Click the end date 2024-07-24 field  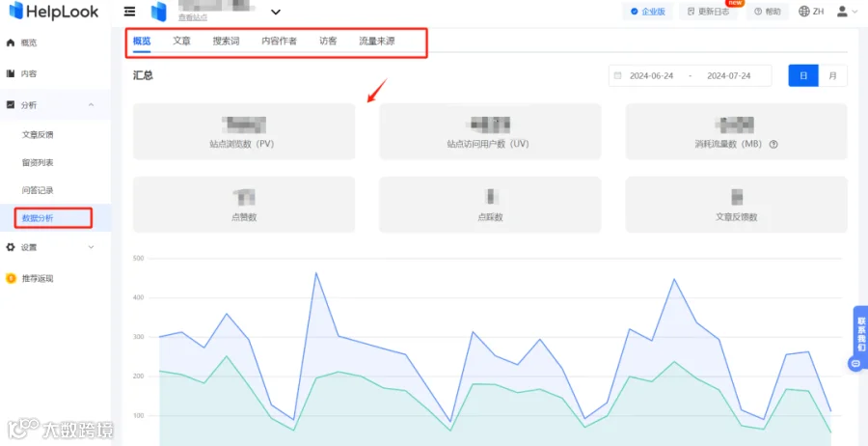[x=729, y=76]
